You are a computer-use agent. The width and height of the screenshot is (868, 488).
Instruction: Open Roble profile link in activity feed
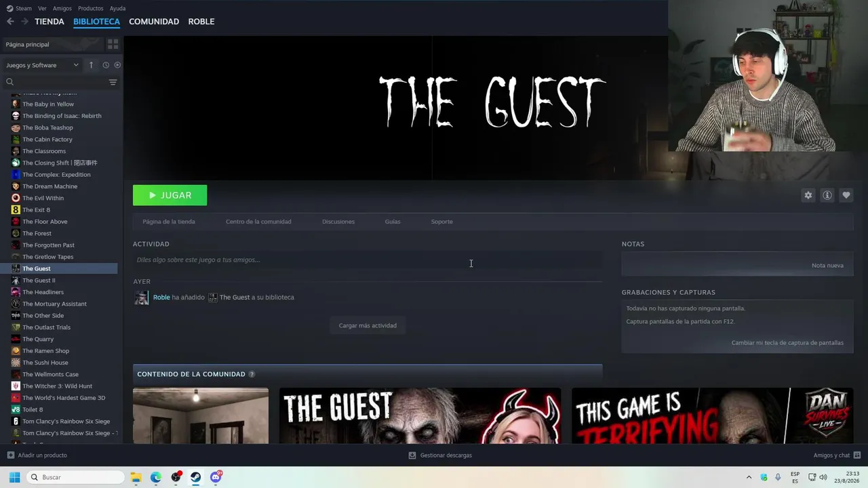[x=161, y=298]
